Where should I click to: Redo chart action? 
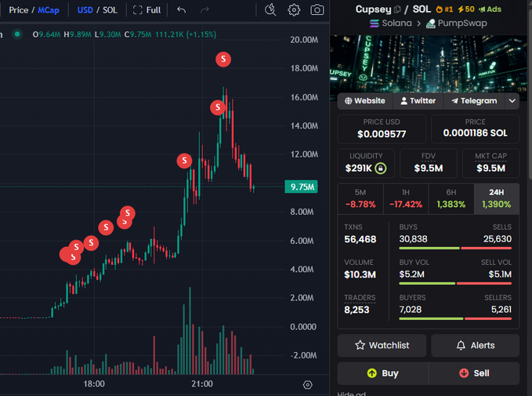[204, 10]
